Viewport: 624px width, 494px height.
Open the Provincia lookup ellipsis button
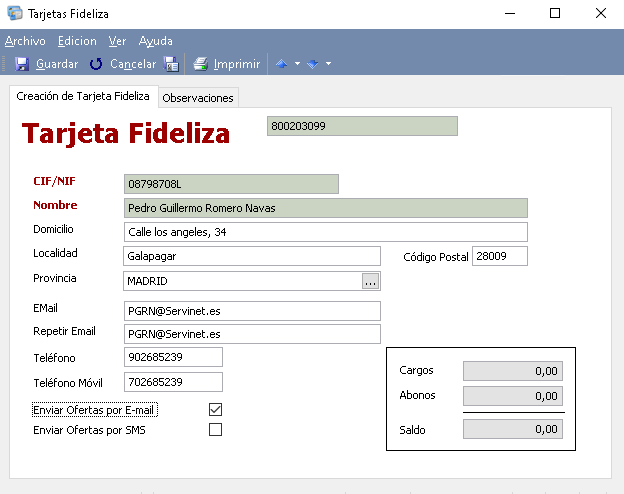coord(370,281)
